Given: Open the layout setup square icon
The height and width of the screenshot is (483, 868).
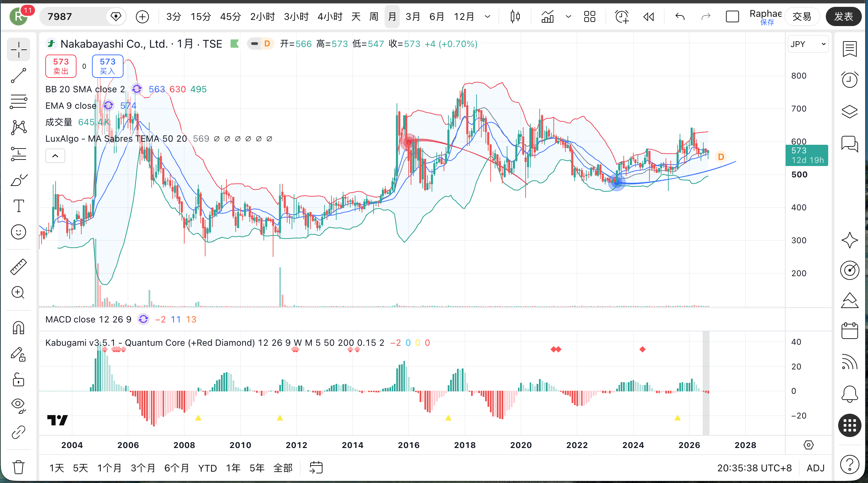Looking at the screenshot, I should (732, 16).
